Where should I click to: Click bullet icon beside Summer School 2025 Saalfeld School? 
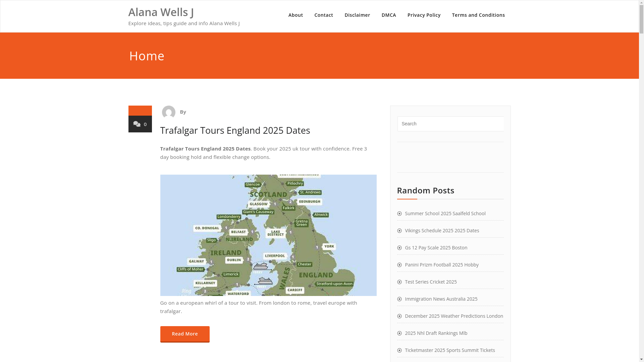[399, 214]
